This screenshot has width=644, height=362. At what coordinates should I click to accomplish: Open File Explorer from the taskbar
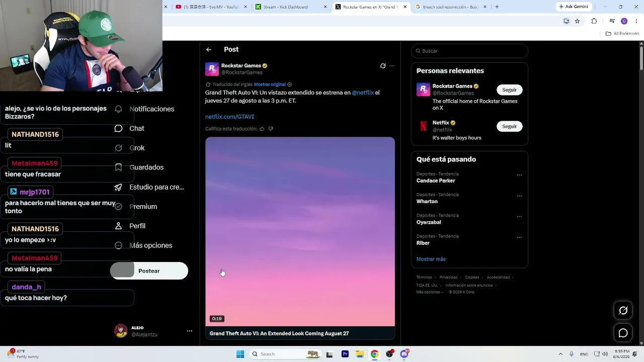click(360, 354)
